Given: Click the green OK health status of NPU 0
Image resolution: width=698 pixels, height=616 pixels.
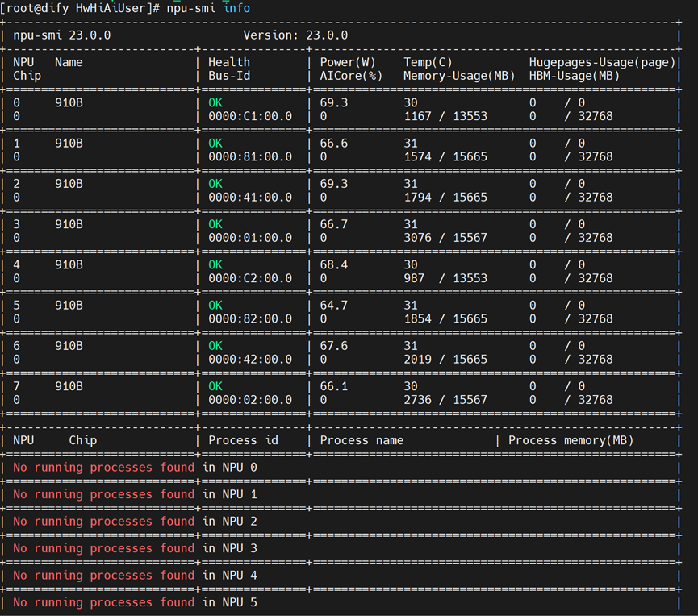Looking at the screenshot, I should click(x=215, y=102).
